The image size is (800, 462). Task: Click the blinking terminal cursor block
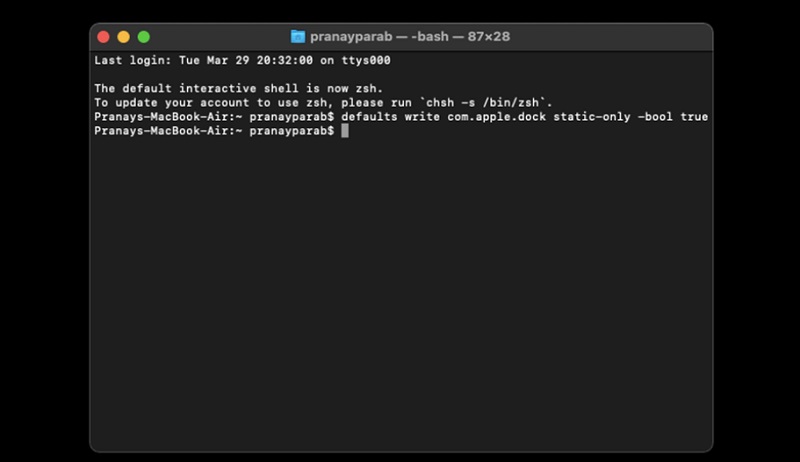(344, 131)
